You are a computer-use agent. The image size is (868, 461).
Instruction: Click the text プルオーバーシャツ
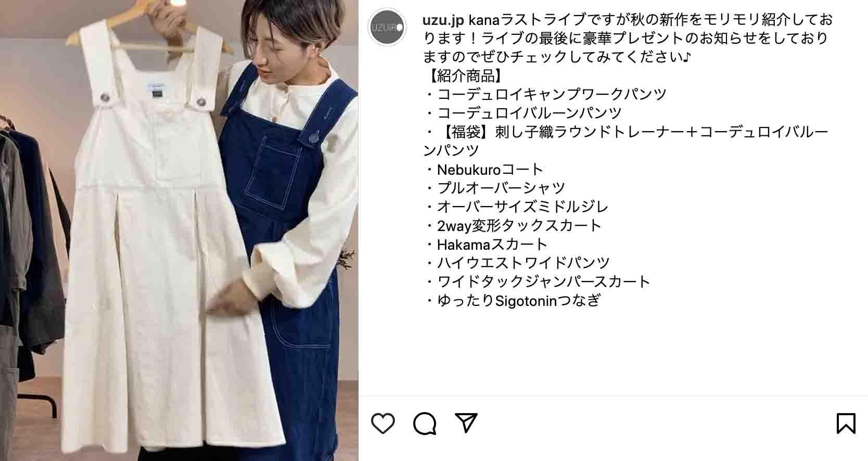coord(501,188)
